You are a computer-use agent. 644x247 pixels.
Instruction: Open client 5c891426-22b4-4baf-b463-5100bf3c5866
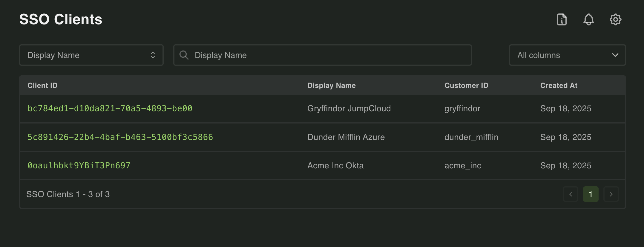(120, 137)
